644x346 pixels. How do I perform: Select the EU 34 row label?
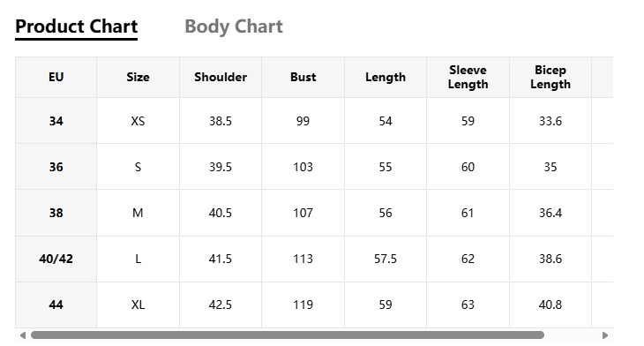point(56,121)
